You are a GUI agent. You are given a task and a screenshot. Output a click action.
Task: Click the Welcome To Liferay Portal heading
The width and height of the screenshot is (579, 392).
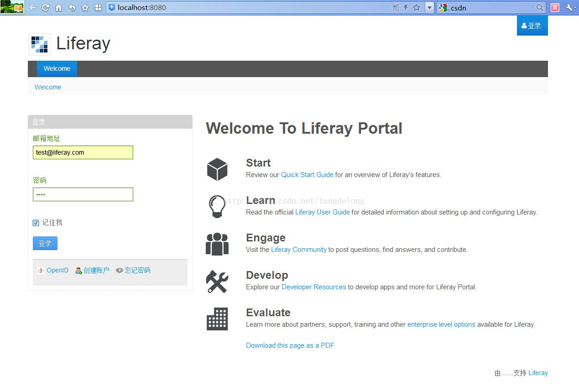tap(304, 128)
